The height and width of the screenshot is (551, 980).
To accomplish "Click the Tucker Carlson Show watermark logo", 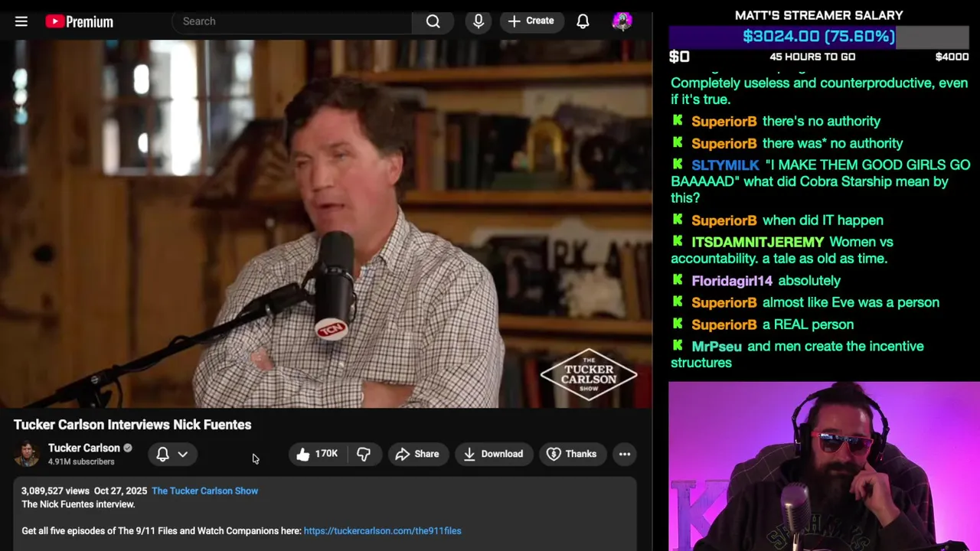I will click(589, 374).
